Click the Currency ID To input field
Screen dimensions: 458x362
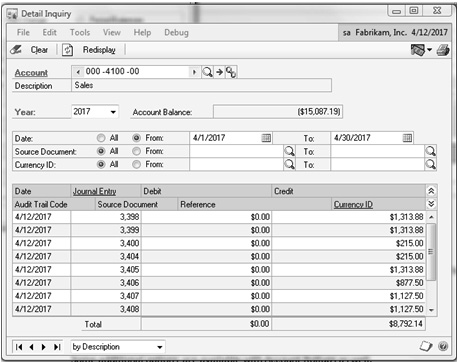tap(378, 164)
